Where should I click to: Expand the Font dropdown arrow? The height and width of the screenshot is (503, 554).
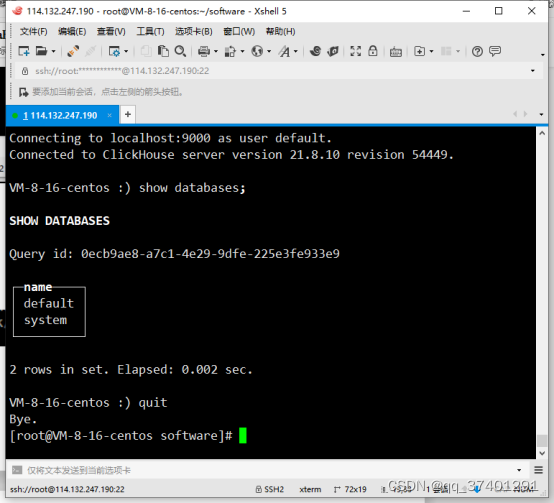point(296,52)
